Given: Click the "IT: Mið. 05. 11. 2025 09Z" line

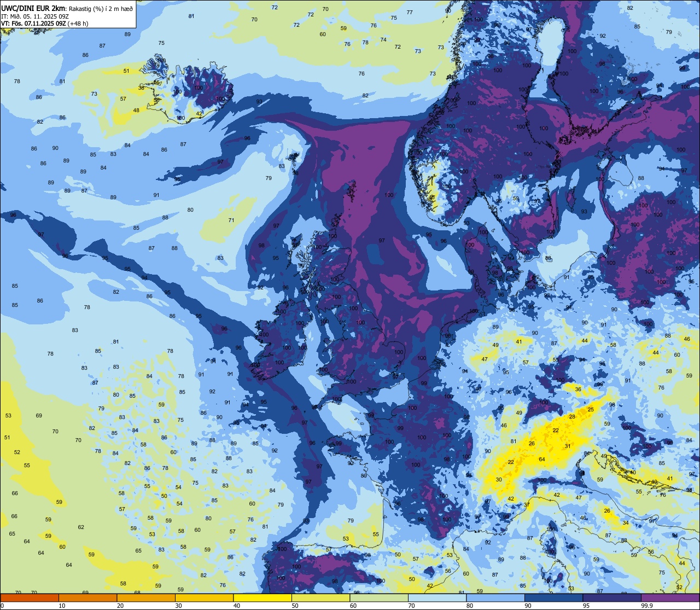Looking at the screenshot, I should pyautogui.click(x=35, y=16).
